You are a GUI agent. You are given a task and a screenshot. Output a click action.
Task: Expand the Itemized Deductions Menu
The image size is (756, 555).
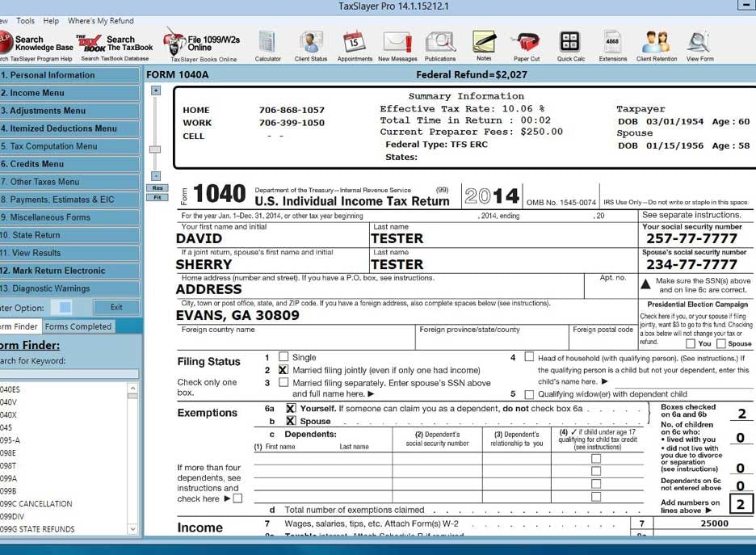(x=69, y=129)
